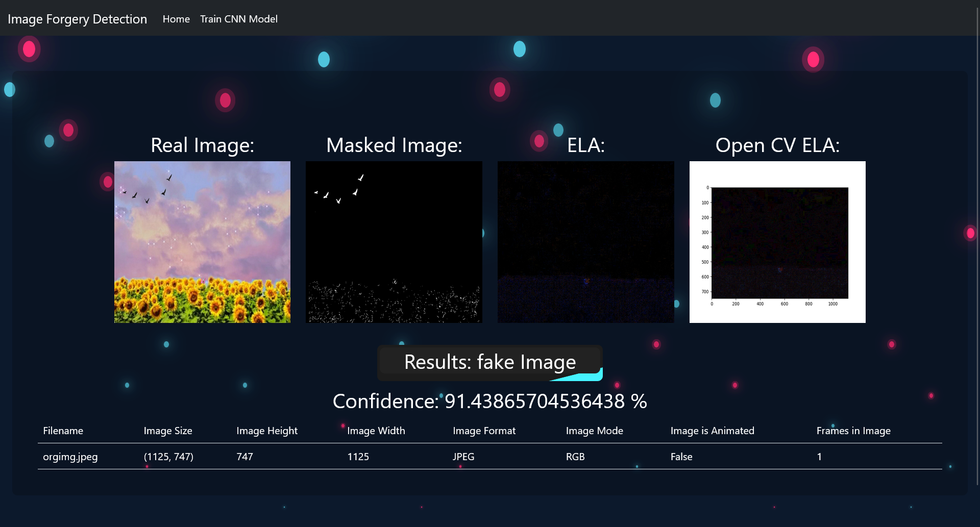Click the Open CV ELA plot
Viewport: 980px width, 527px height.
(777, 242)
